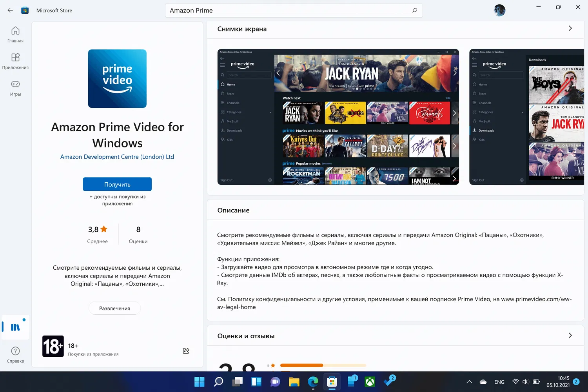Click the Prime Video app logo
The image size is (588, 392).
(x=117, y=78)
